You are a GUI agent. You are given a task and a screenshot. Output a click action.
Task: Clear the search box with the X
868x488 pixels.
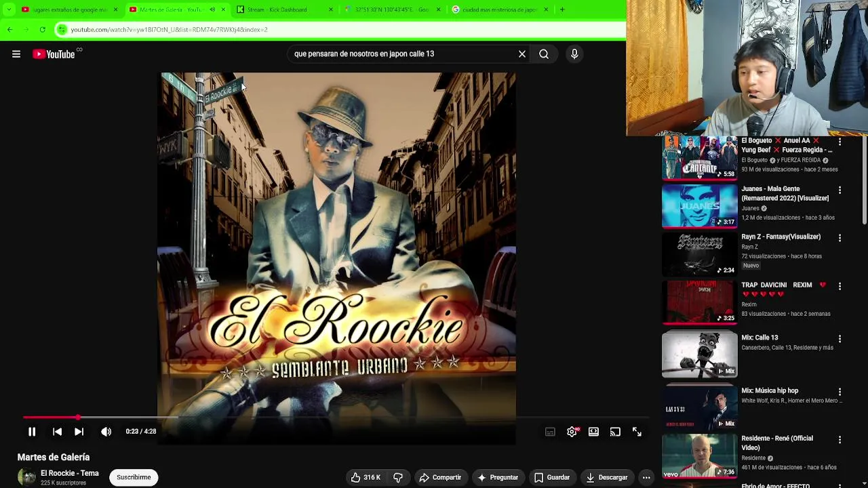click(522, 54)
